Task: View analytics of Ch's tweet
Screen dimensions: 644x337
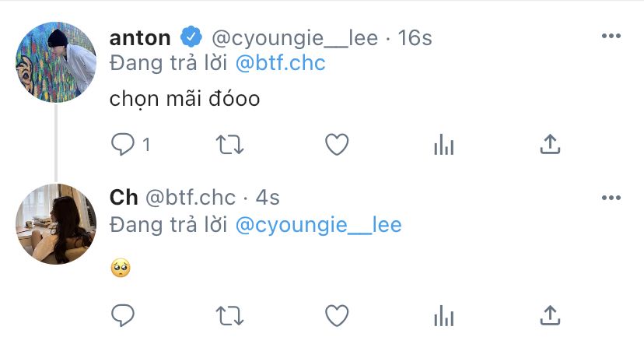Action: tap(444, 316)
